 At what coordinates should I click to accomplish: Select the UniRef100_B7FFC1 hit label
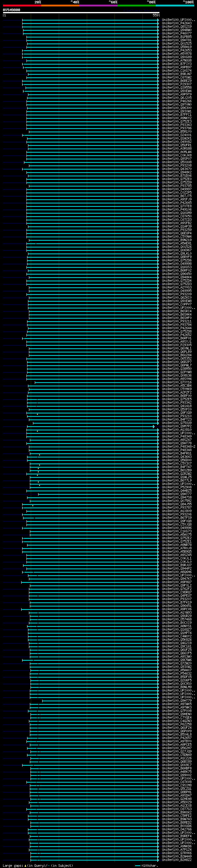coord(177,115)
